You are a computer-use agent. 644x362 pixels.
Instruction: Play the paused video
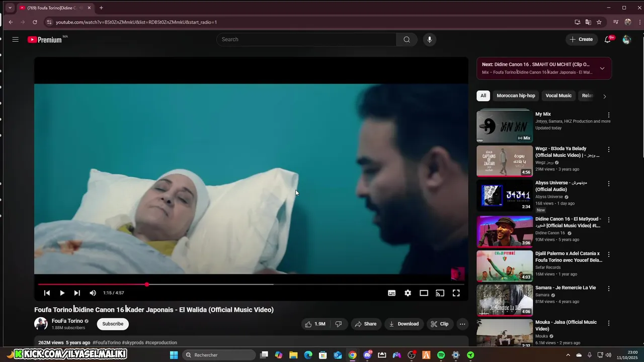click(x=62, y=293)
